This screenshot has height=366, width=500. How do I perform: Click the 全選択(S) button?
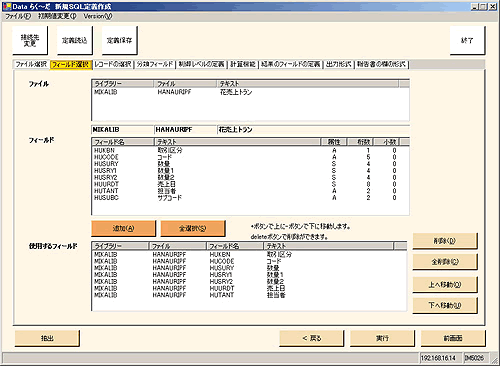click(193, 228)
